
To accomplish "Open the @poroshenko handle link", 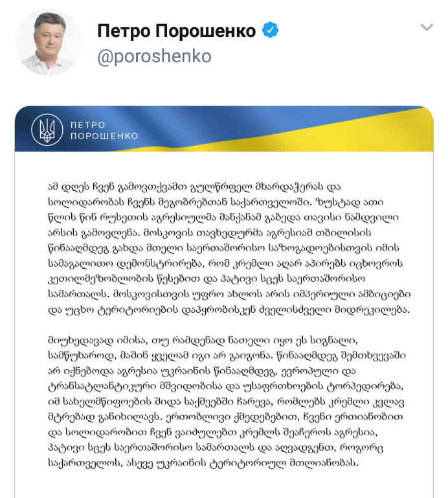I will tap(154, 57).
